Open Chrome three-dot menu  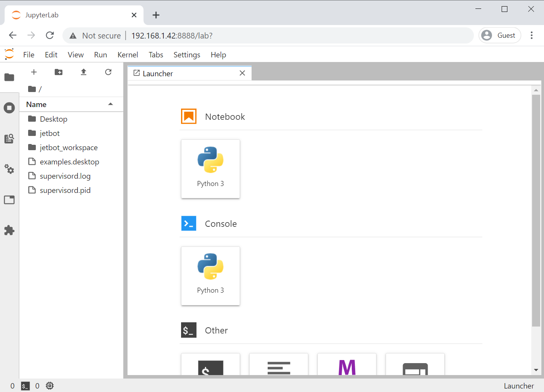(532, 35)
